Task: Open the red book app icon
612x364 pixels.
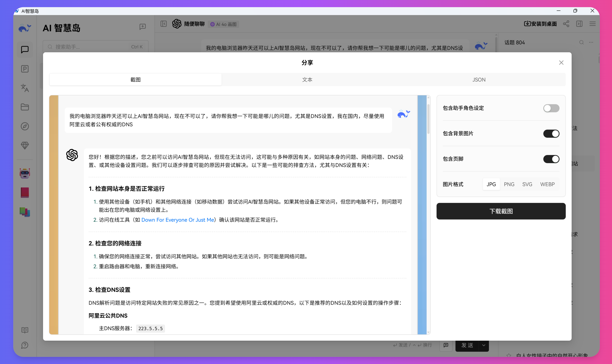Action: point(25,193)
